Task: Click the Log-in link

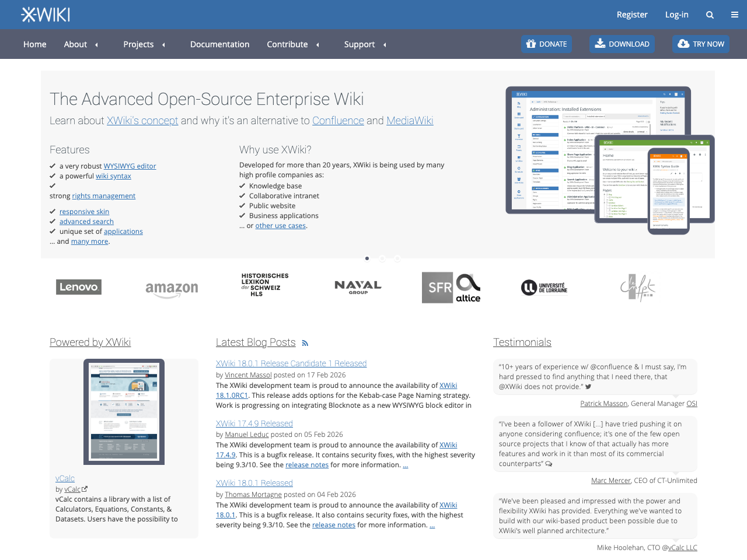Action: pyautogui.click(x=676, y=14)
